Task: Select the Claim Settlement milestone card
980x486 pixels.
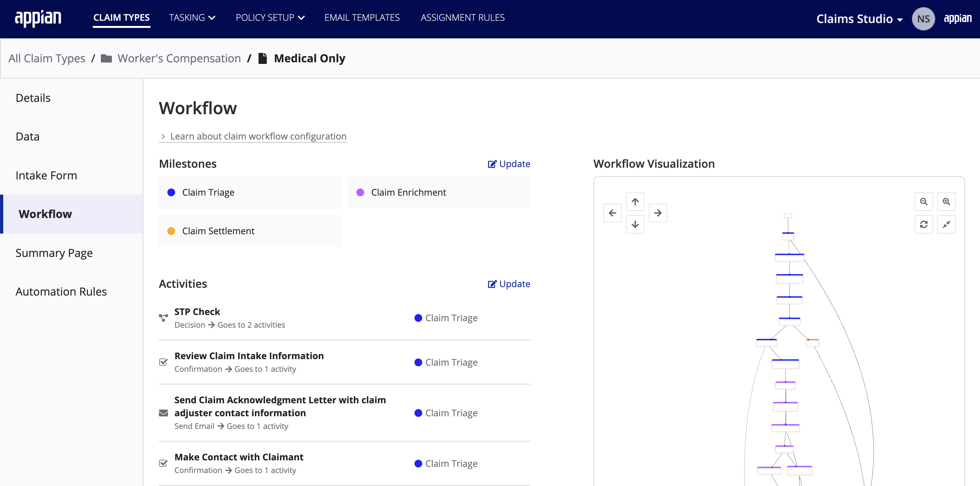Action: [x=250, y=231]
